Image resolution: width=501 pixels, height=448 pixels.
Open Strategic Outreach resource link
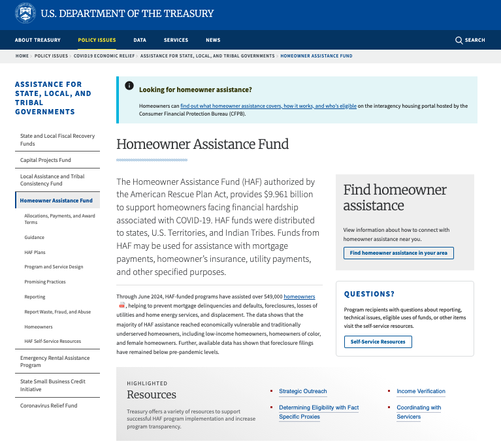tap(303, 391)
